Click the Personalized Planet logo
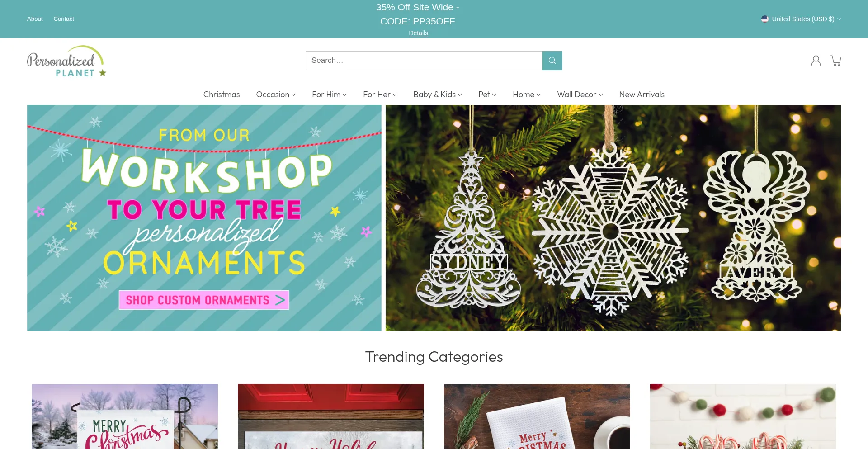Image resolution: width=868 pixels, height=449 pixels. click(66, 61)
